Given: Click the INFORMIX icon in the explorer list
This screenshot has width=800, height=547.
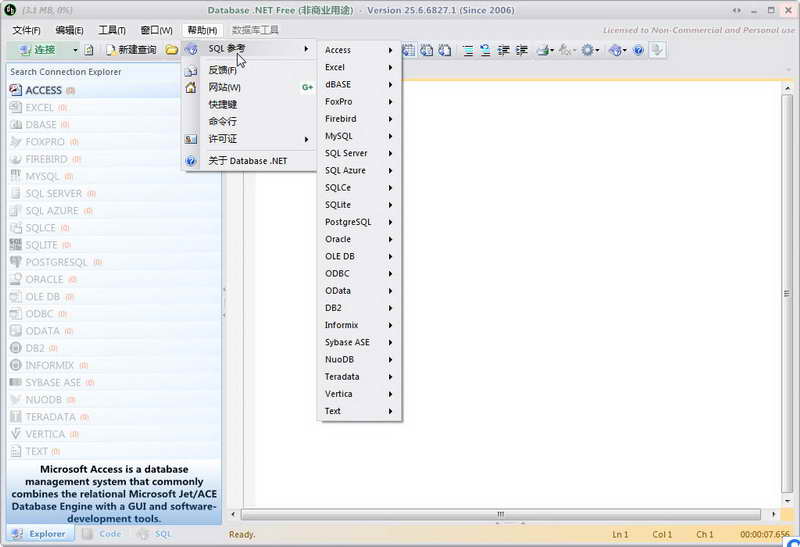Looking at the screenshot, I should 16,365.
